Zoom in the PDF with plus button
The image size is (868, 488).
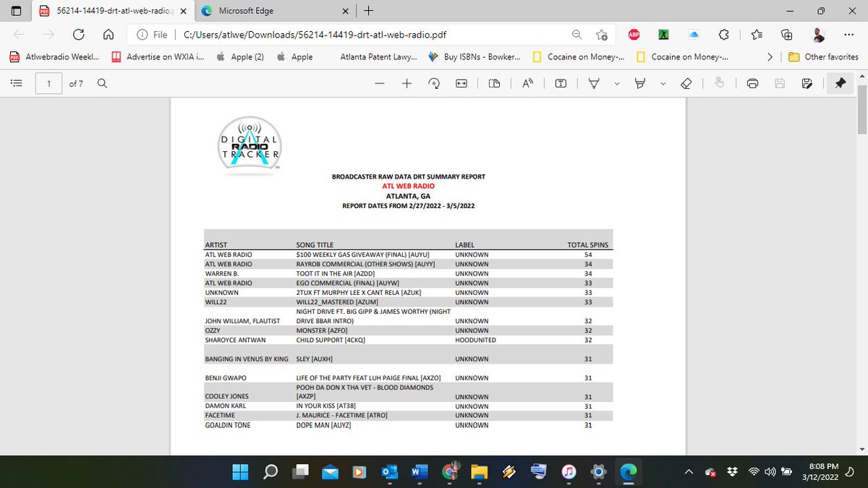point(407,83)
